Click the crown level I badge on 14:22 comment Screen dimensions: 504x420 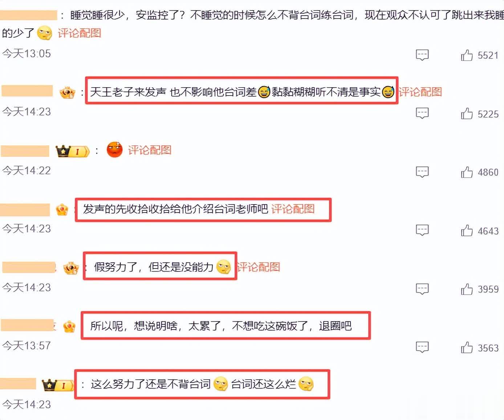73,151
